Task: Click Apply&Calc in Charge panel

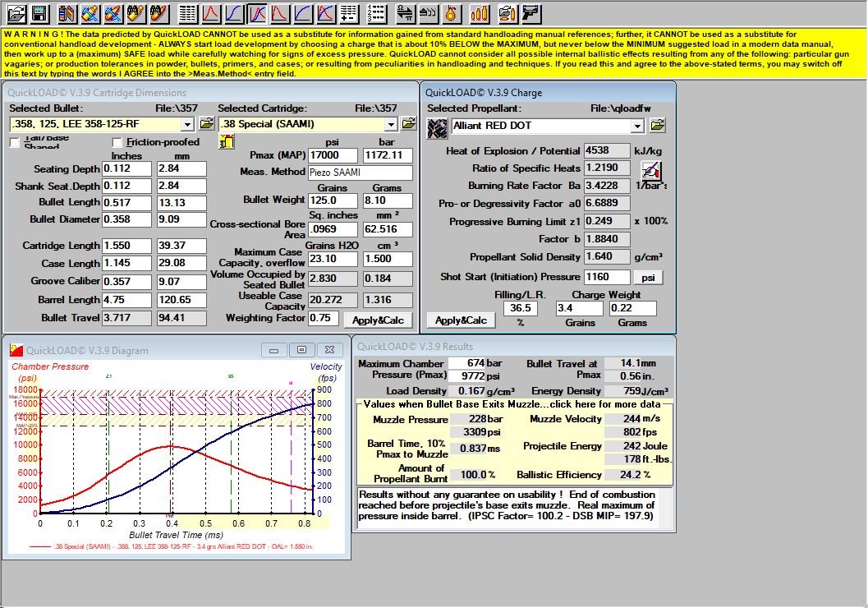Action: point(461,320)
